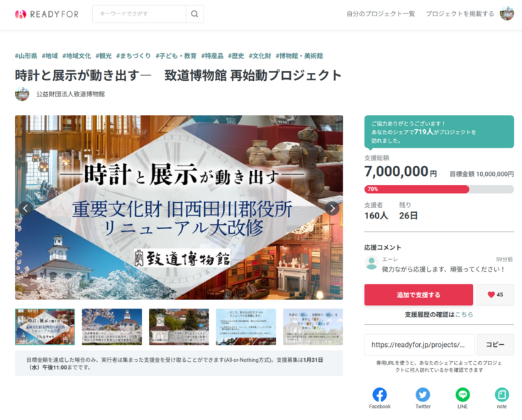The image size is (522, 420).
Task: Focus the keyword search field
Action: [x=140, y=14]
